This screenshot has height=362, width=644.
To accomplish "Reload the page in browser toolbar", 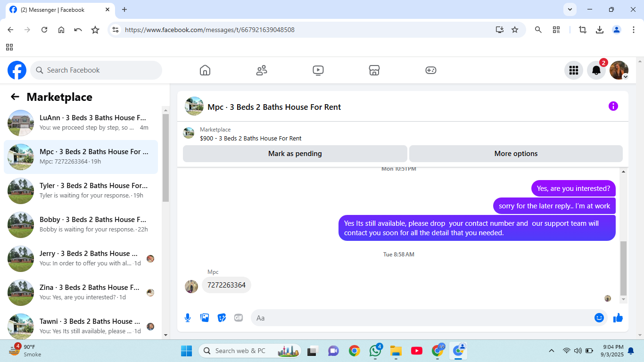I will 44,30.
